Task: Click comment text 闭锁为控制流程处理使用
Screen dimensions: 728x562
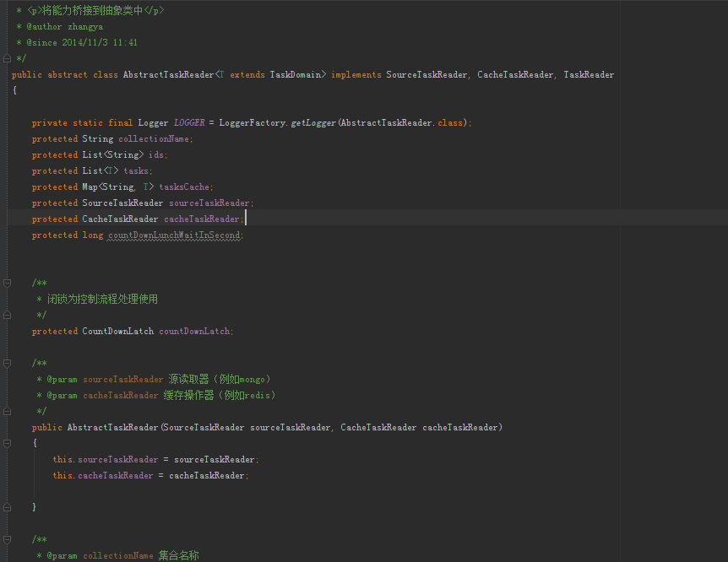Action: 102,299
